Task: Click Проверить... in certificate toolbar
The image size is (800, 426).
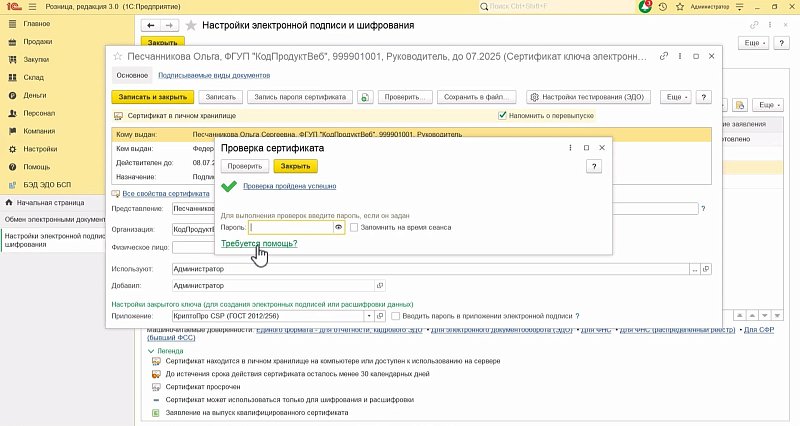Action: (405, 97)
